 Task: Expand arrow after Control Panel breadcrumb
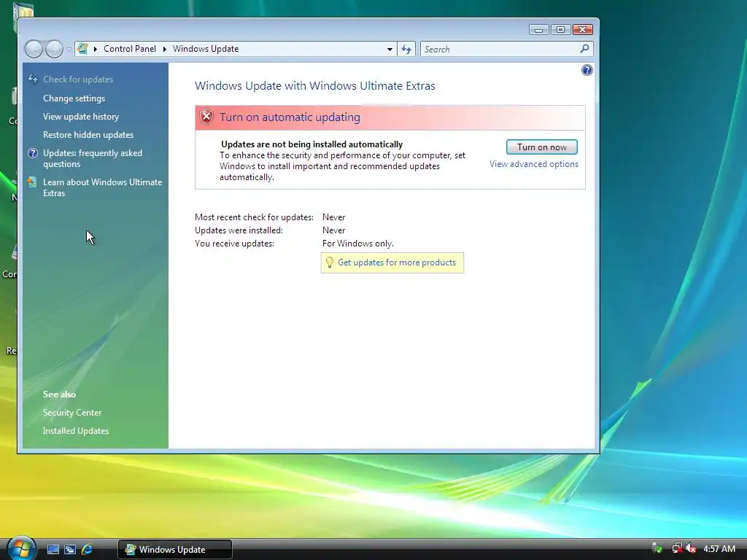click(x=164, y=49)
